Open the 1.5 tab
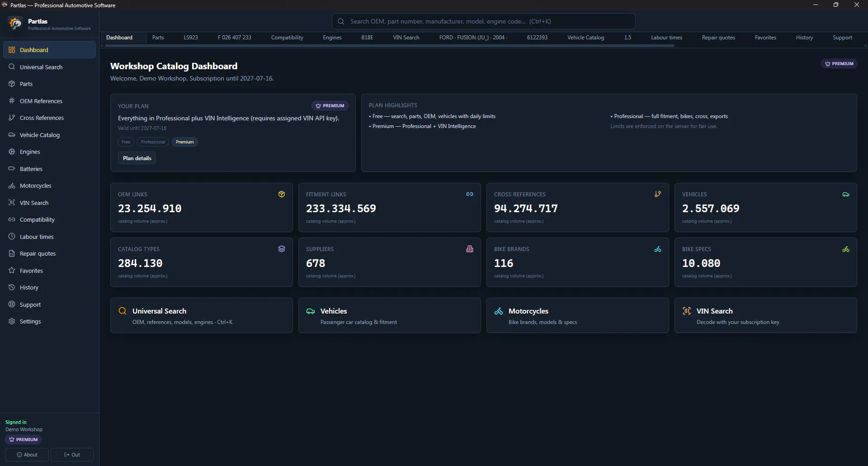This screenshot has width=868, height=466. 627,38
